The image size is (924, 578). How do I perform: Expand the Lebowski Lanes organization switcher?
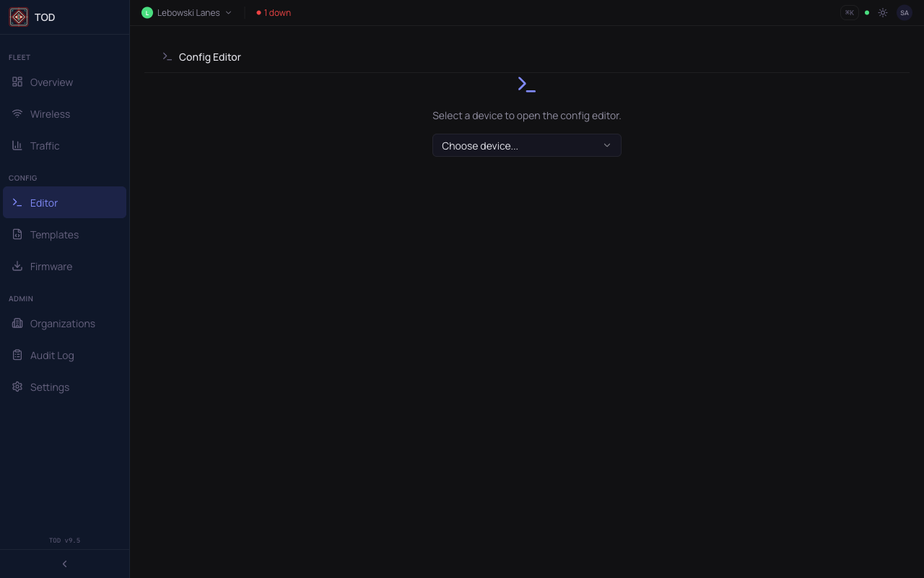pyautogui.click(x=187, y=13)
